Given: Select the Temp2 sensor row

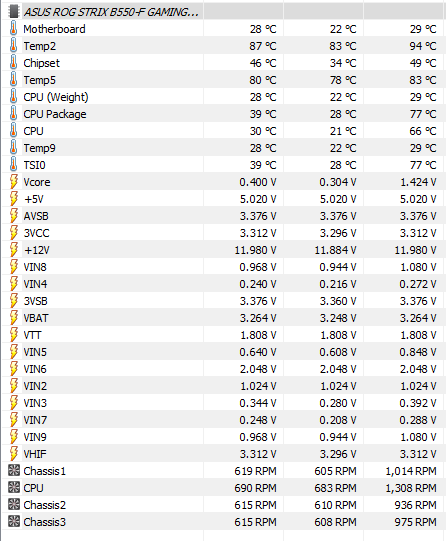Looking at the screenshot, I should [223, 46].
